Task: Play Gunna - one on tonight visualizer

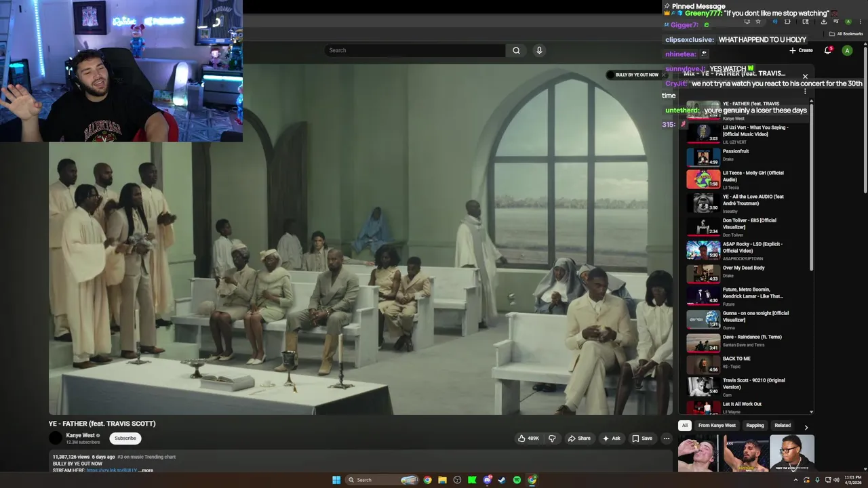Action: 745,319
